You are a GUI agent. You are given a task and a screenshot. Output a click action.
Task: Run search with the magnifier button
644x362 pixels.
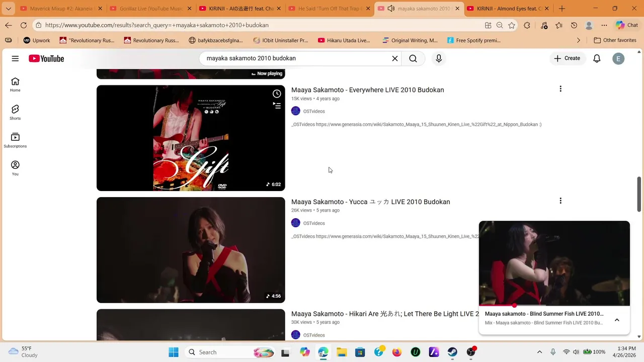[x=413, y=58]
